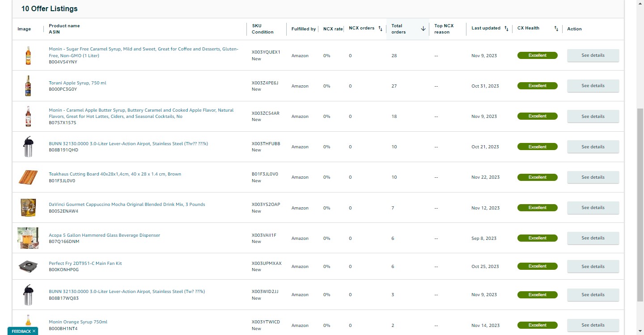Click the total orders value 28

click(394, 56)
